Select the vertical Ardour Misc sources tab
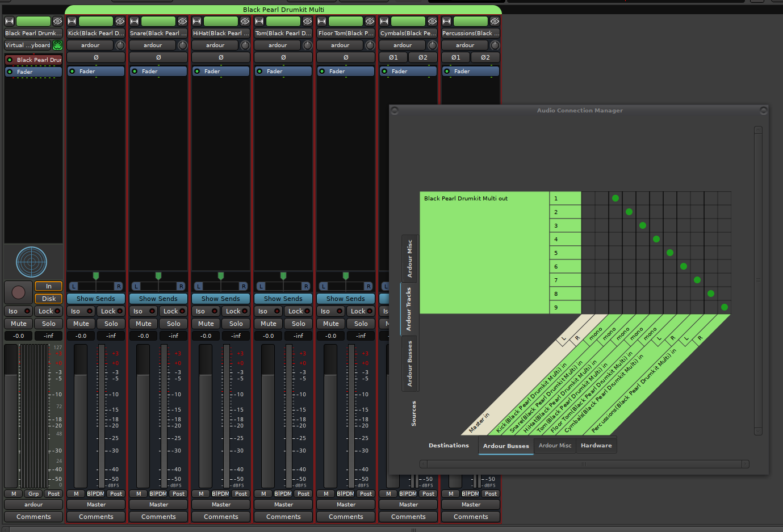 [x=409, y=259]
